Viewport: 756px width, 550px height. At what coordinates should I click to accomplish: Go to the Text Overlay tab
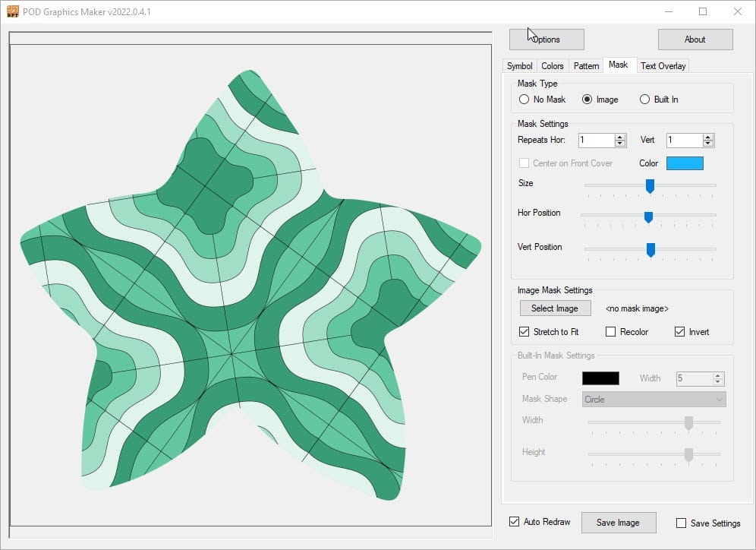pyautogui.click(x=663, y=66)
